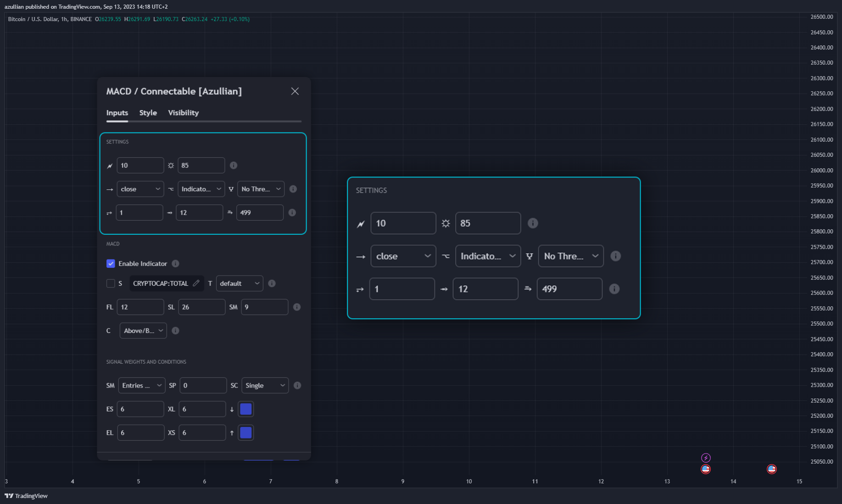Click info icon beside Enable Indicator

[175, 264]
